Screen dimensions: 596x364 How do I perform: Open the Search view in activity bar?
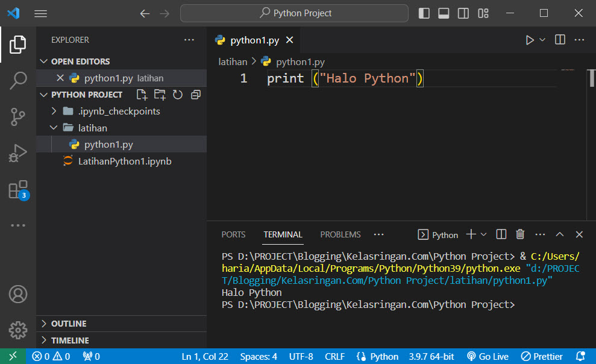[18, 81]
